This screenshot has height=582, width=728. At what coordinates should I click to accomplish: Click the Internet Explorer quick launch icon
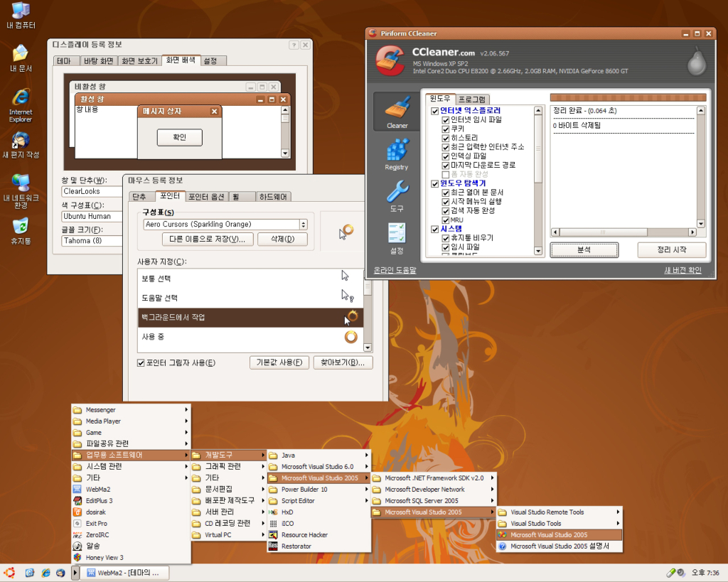[45, 573]
